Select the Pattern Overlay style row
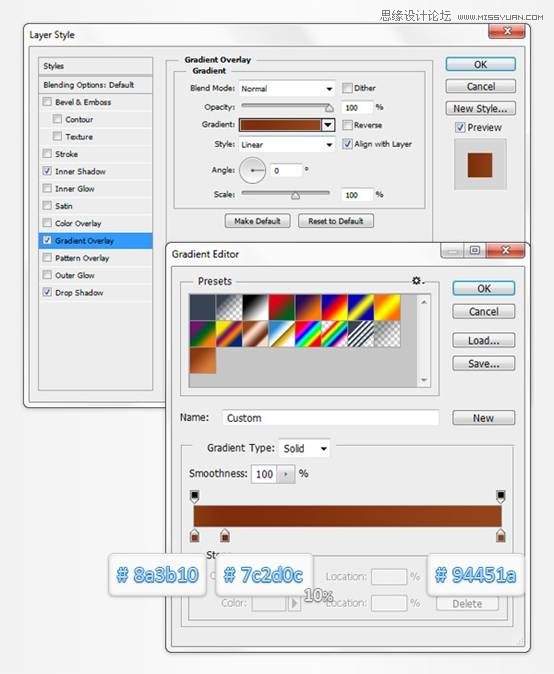554x674 pixels. [x=95, y=258]
